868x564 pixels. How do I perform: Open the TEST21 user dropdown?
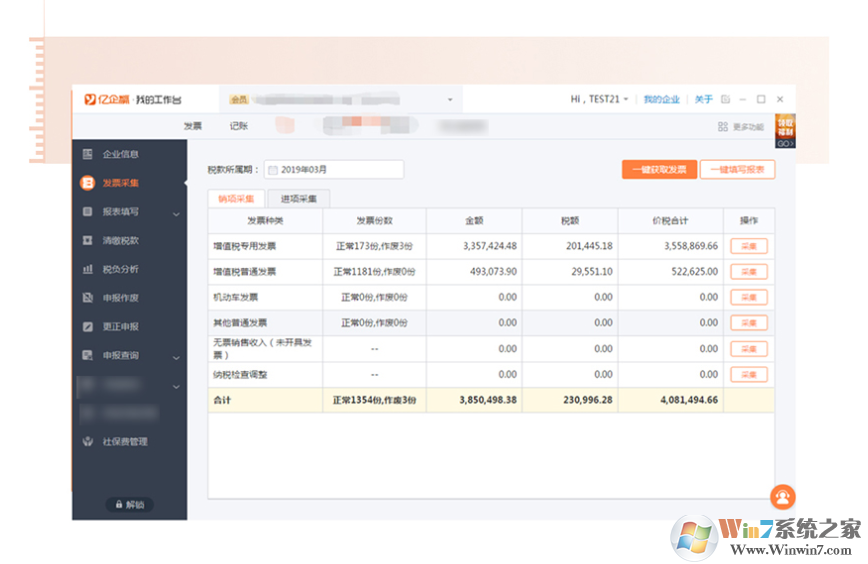(600, 99)
